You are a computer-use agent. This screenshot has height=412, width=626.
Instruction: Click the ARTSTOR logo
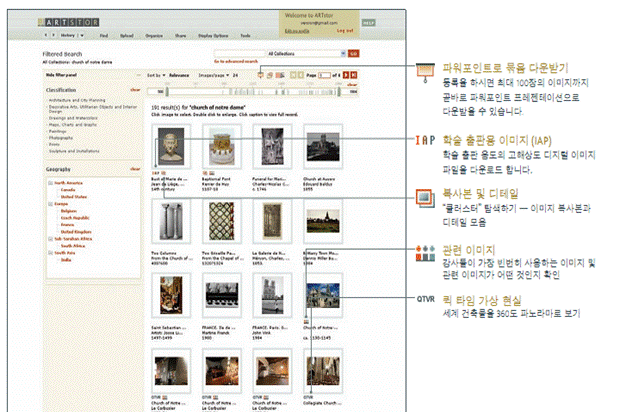(x=67, y=20)
